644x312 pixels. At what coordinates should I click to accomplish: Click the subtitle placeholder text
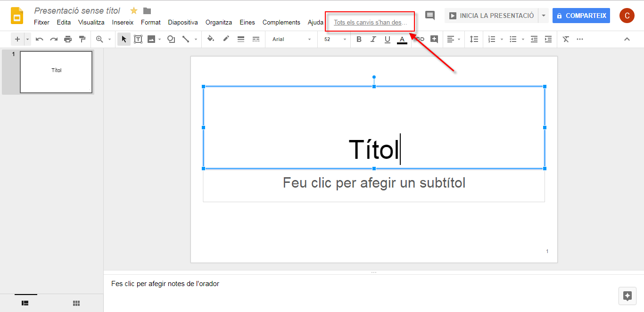tap(374, 183)
